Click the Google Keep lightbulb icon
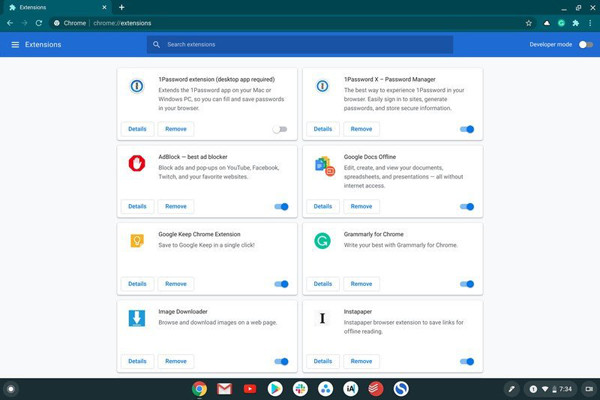600x400 pixels. coord(137,241)
